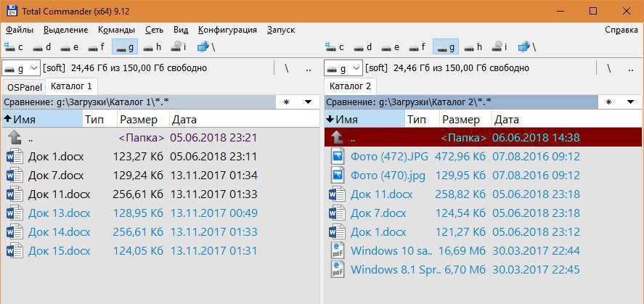644x304 pixels.
Task: Select drive d in right panel drive bar
Action: 364,47
